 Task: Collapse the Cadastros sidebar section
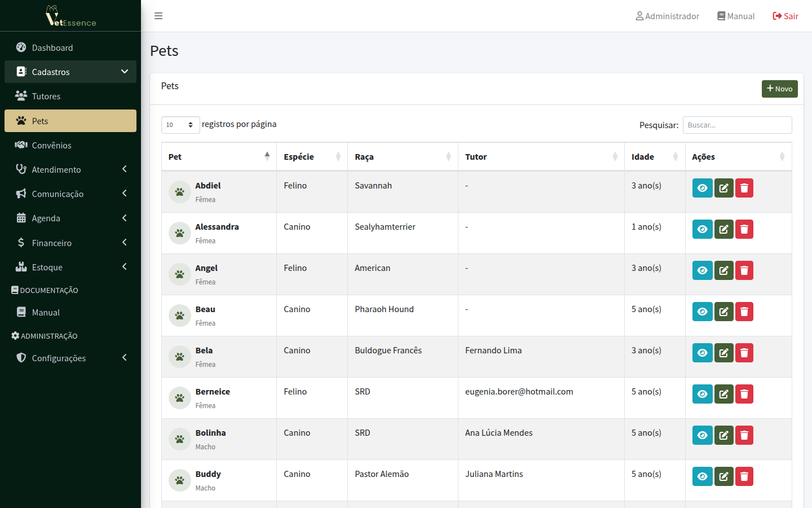pyautogui.click(x=70, y=72)
